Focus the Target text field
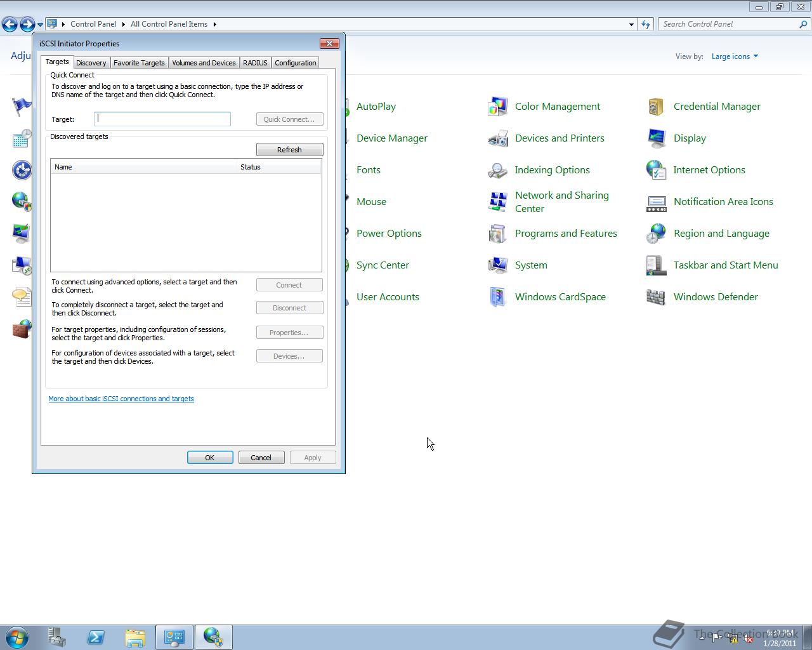Screen dimensions: 812x650 click(162, 119)
